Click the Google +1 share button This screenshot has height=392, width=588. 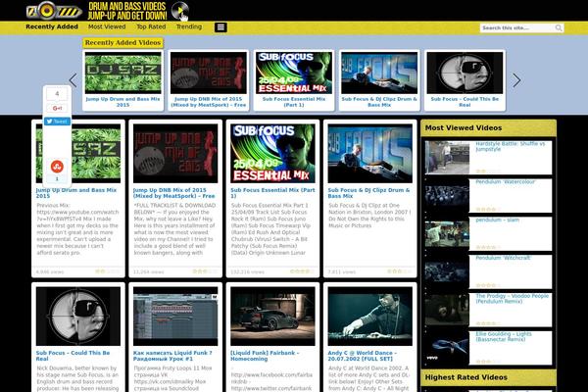pyautogui.click(x=57, y=108)
